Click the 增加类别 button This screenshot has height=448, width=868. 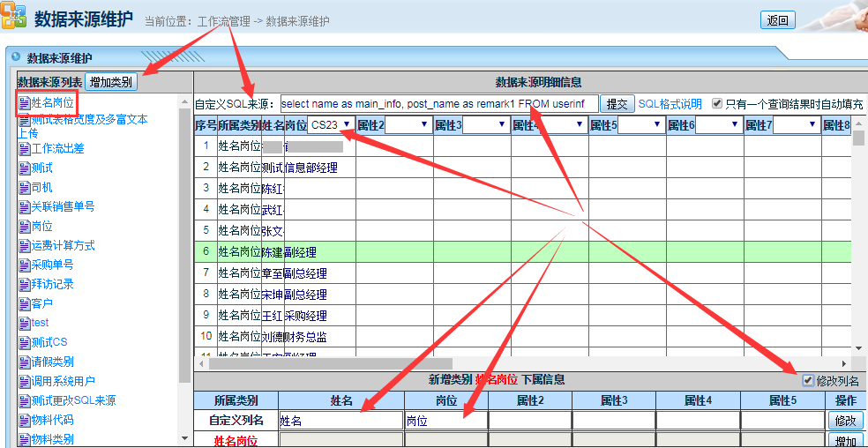(x=111, y=82)
